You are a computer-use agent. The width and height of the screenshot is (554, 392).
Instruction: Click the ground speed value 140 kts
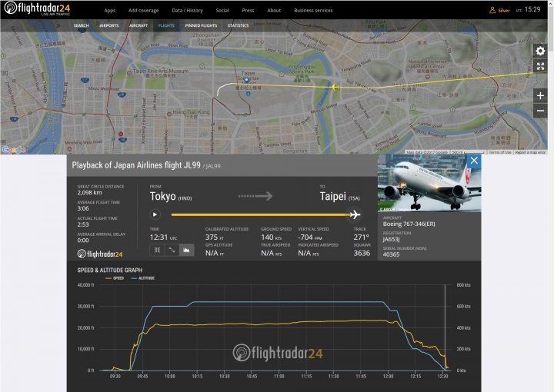coord(271,238)
